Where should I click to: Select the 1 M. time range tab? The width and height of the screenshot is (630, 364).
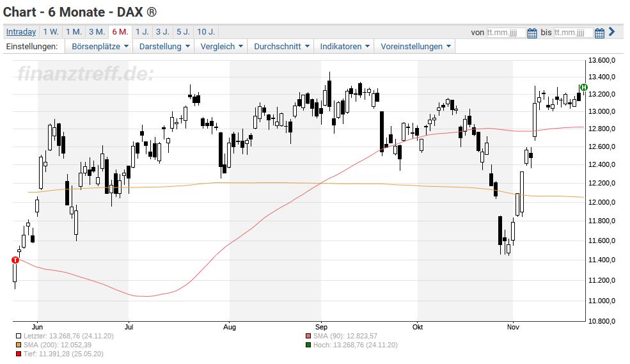74,32
